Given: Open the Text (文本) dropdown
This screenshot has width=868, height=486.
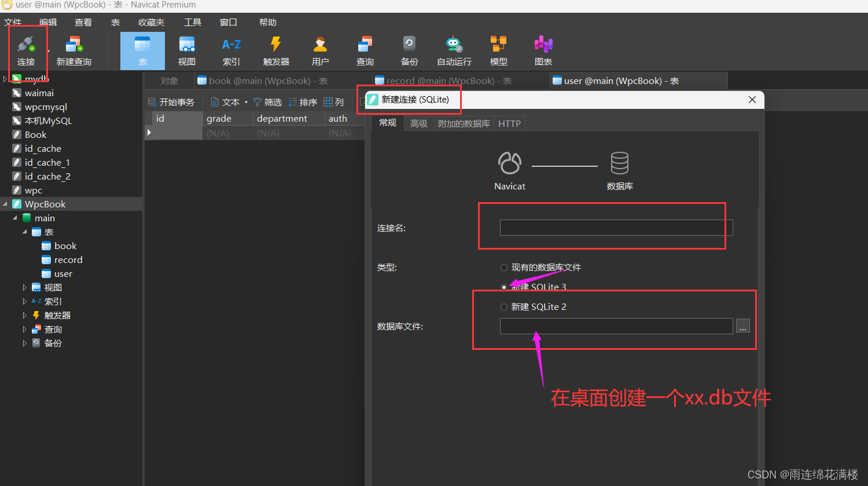Looking at the screenshot, I should point(230,102).
